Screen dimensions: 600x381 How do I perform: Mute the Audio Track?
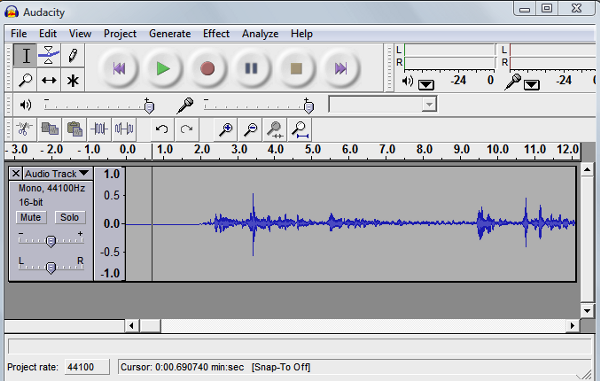[31, 217]
